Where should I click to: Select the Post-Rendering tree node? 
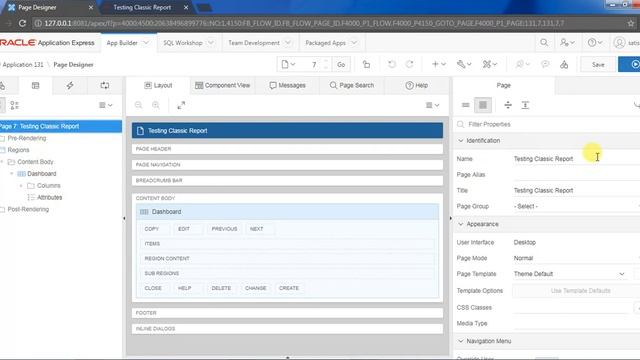click(28, 209)
